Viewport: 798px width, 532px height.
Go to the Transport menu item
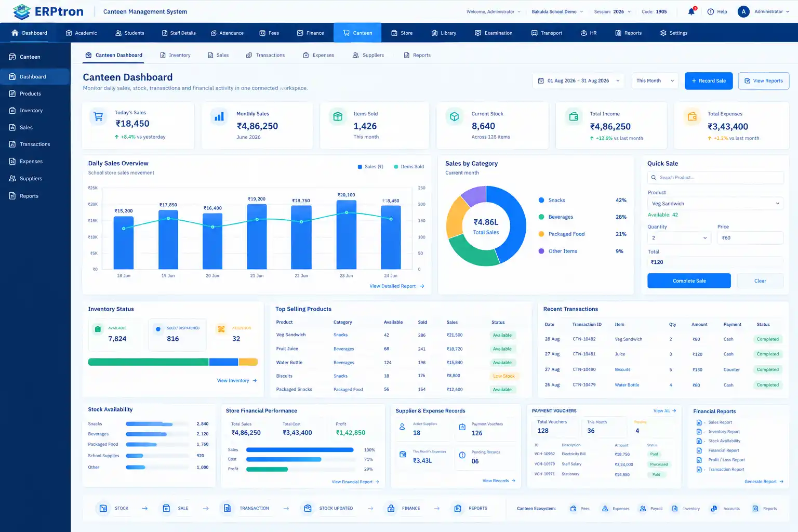pos(547,33)
